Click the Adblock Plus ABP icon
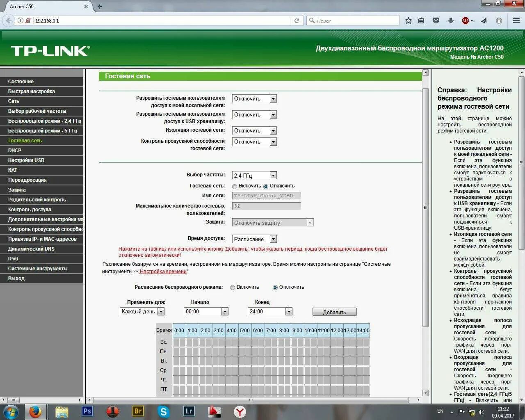 pyautogui.click(x=466, y=21)
